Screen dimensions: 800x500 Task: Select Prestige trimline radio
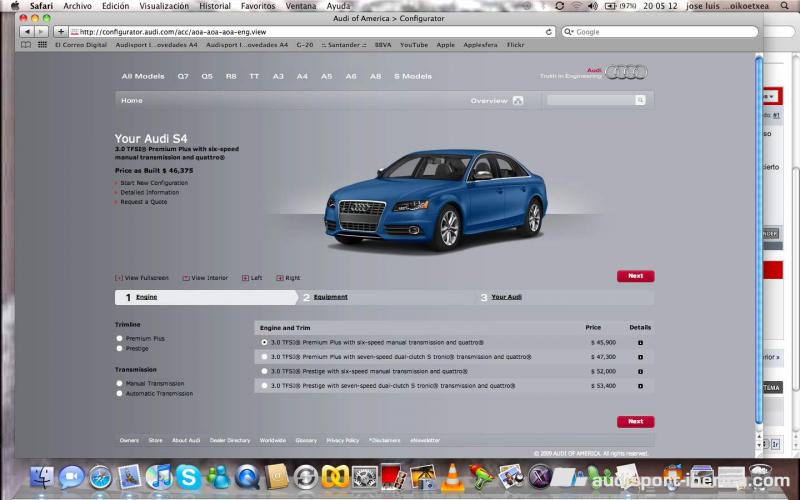(x=119, y=348)
